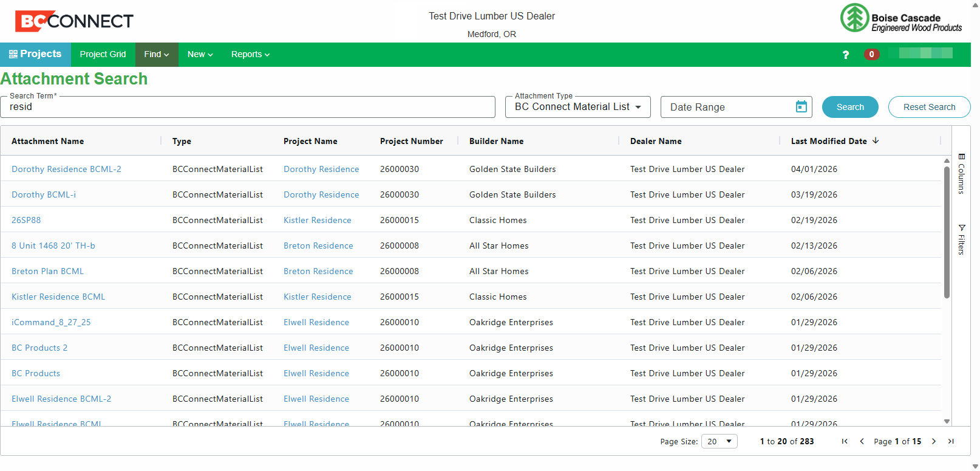
Task: Open Kistler Residence project in 26SP88 row
Action: [x=317, y=220]
